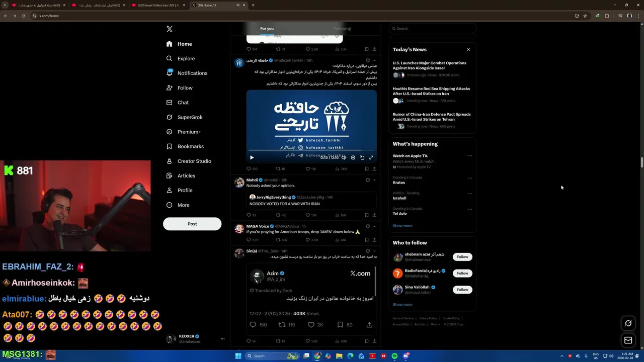644x362 pixels.
Task: Open the messages floating button
Action: pyautogui.click(x=628, y=340)
